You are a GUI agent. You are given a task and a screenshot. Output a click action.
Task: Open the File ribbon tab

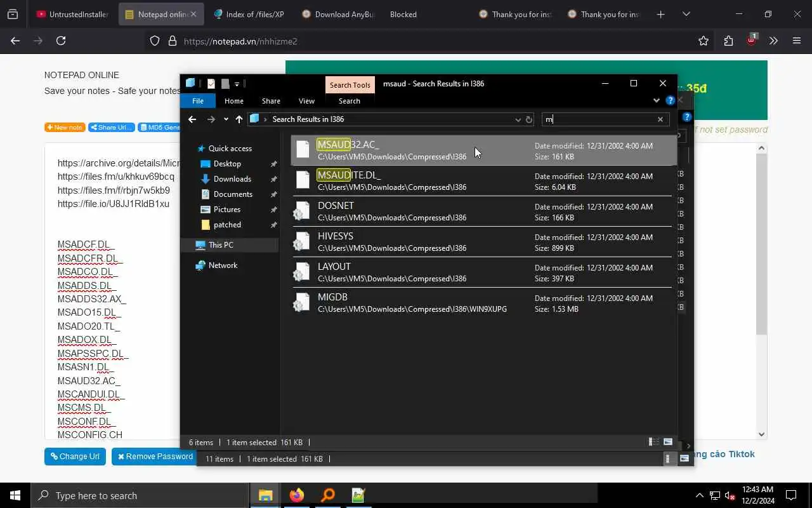point(198,101)
